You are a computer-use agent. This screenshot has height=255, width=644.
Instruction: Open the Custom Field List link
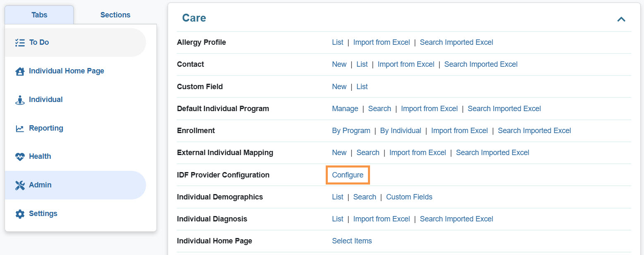(x=362, y=87)
